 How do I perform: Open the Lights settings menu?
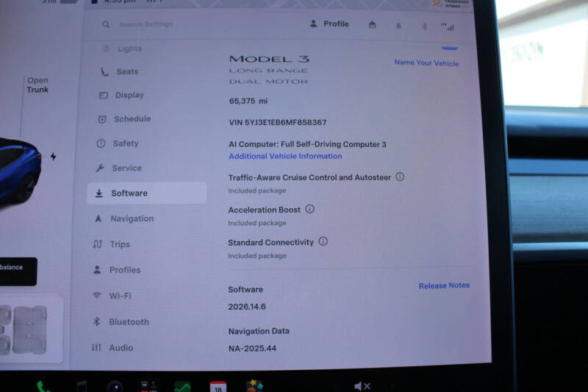(x=122, y=49)
